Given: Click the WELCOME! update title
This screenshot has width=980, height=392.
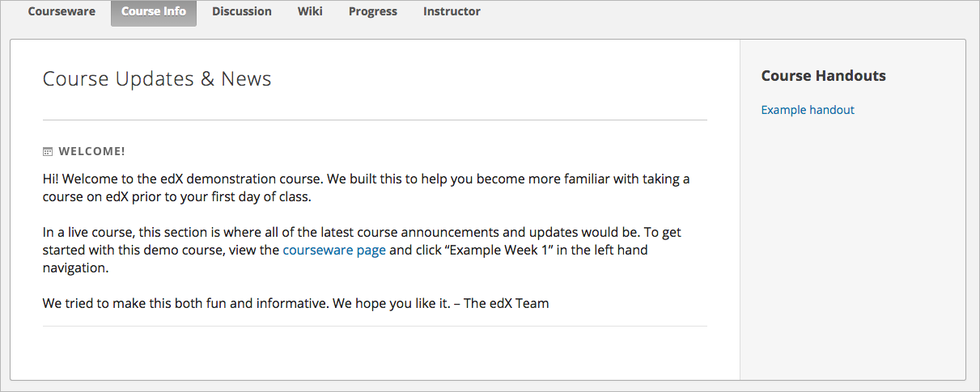Looking at the screenshot, I should pos(92,151).
